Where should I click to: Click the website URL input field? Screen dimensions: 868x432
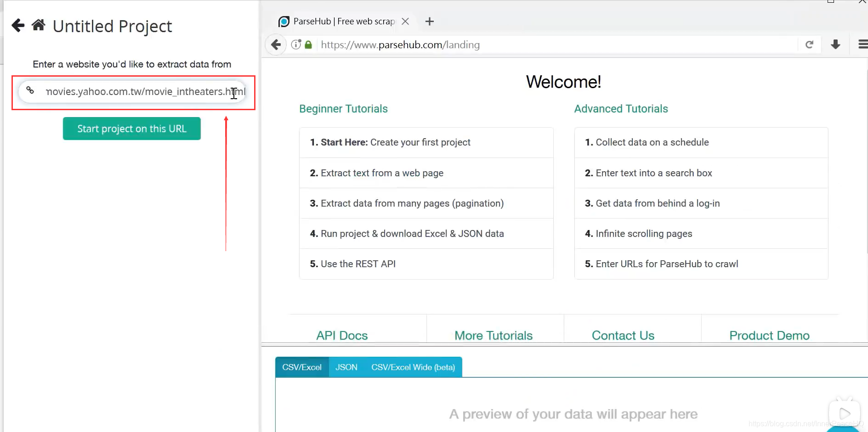coord(133,92)
